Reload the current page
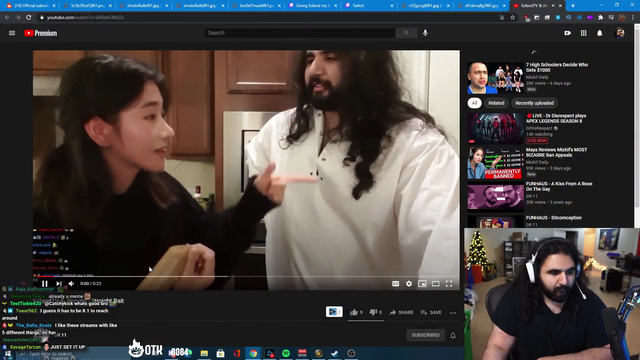The width and height of the screenshot is (640, 360). click(x=29, y=18)
